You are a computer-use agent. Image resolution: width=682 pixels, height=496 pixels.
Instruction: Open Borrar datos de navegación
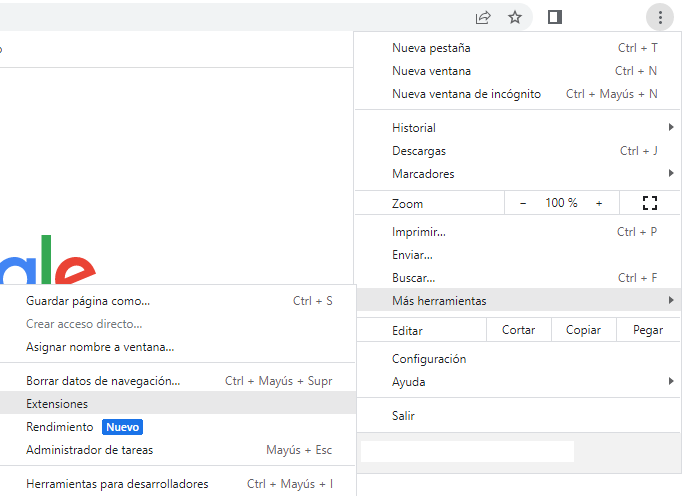pos(103,381)
